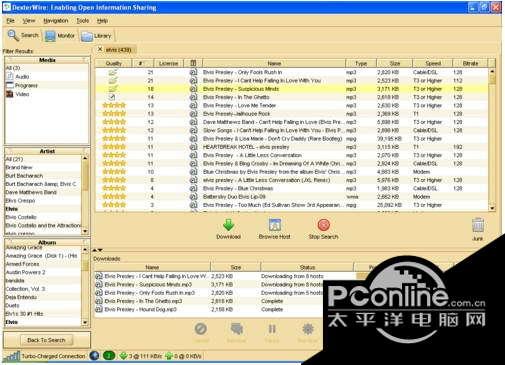Click the Browse Host icon
The image size is (505, 365).
pos(275,225)
